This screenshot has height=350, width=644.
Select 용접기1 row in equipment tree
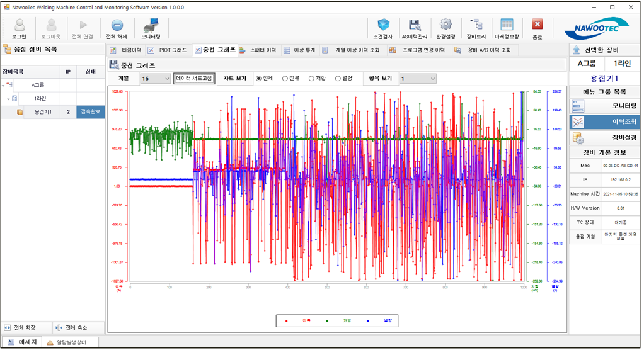53,112
